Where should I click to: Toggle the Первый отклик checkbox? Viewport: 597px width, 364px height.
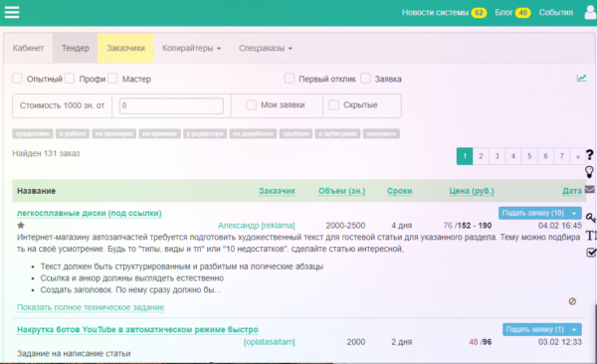(x=290, y=78)
